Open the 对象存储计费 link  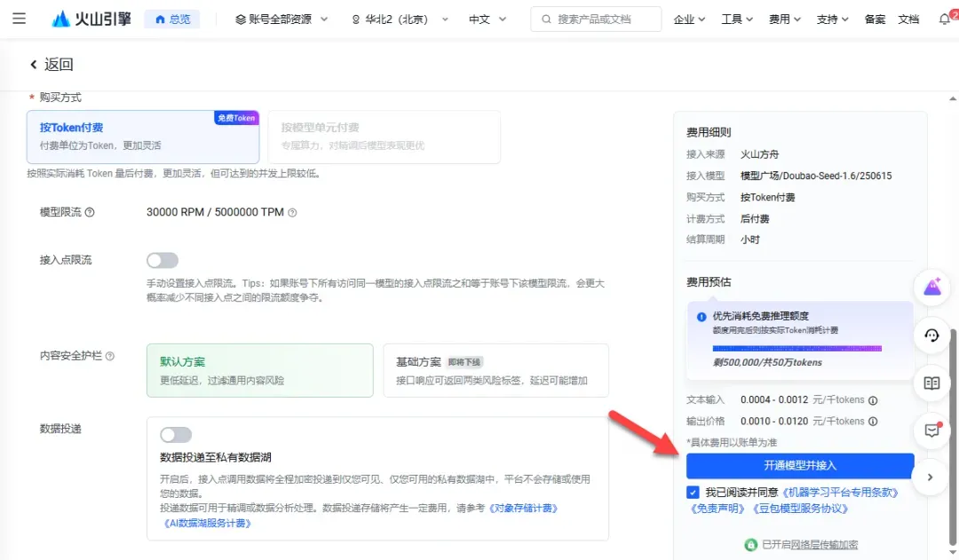pyautogui.click(x=524, y=509)
